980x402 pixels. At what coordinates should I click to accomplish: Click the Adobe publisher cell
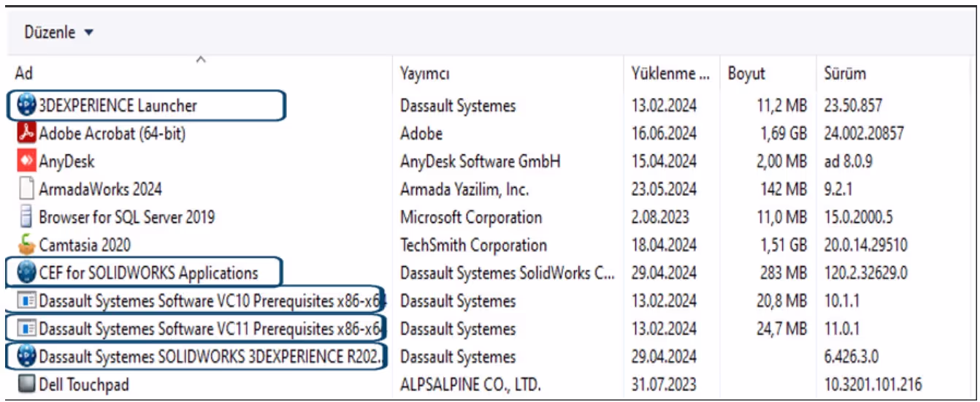pyautogui.click(x=421, y=133)
